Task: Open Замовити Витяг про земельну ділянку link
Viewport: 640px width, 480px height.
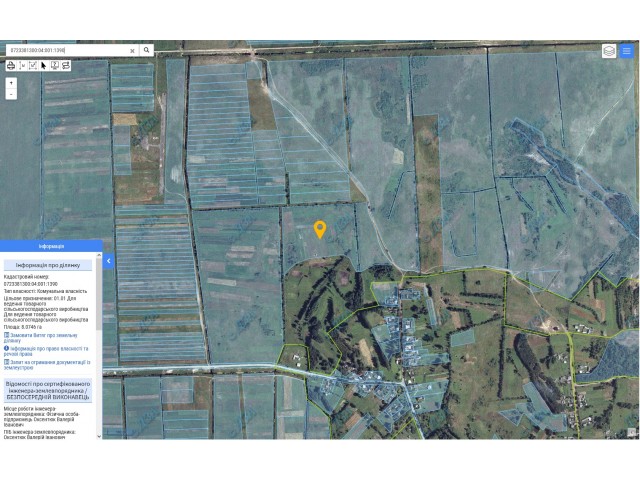Action: pos(40,338)
